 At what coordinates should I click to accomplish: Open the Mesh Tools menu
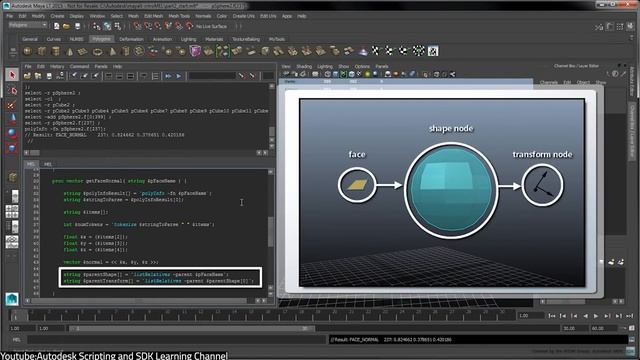[179, 16]
